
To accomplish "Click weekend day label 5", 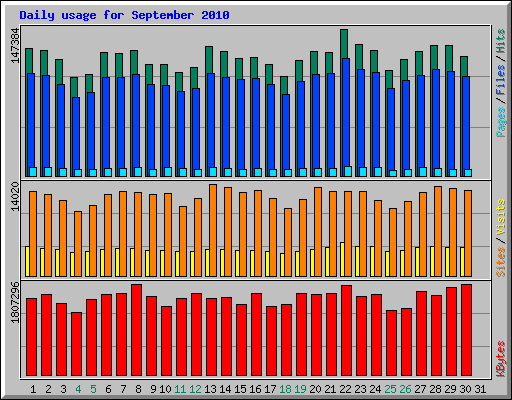I will pyautogui.click(x=93, y=389).
